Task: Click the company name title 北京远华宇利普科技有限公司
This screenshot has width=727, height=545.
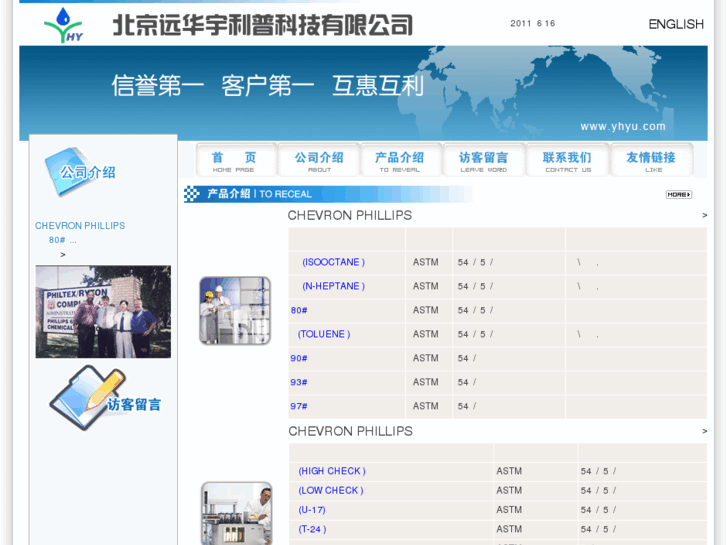Action: 262,25
